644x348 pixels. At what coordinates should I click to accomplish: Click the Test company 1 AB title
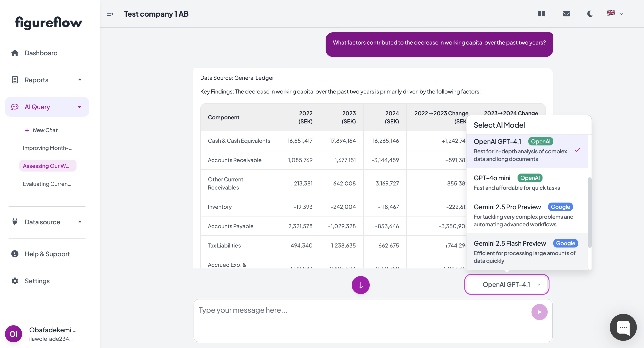pyautogui.click(x=156, y=14)
